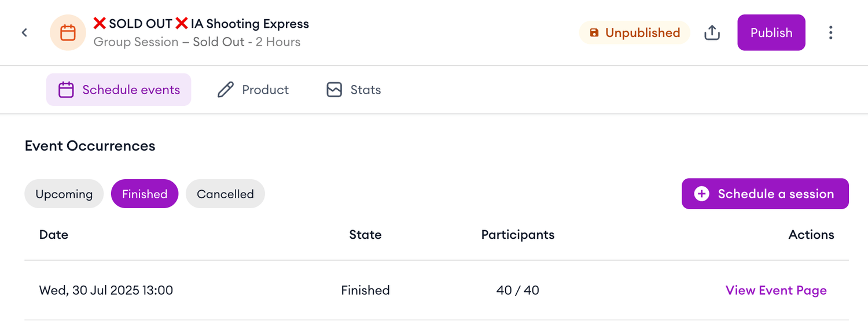This screenshot has width=868, height=333.
Task: Click the orange calendar product icon
Action: 68,33
